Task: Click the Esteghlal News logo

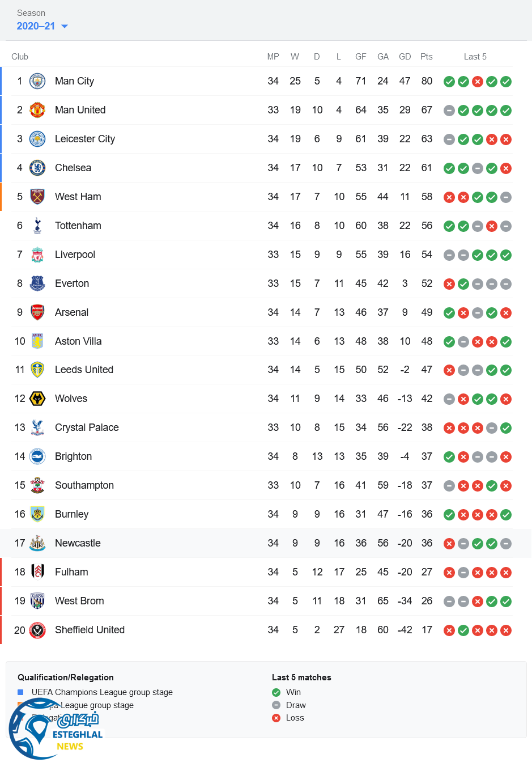Action: coord(56,730)
